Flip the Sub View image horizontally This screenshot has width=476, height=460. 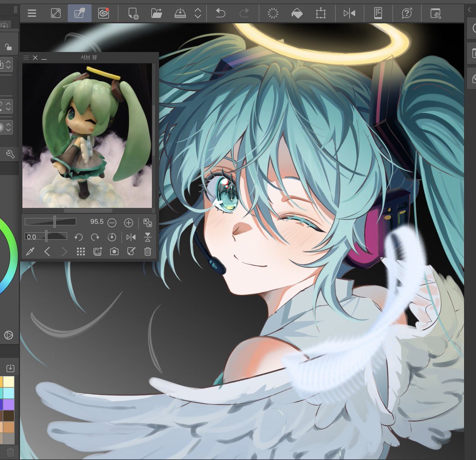click(131, 237)
